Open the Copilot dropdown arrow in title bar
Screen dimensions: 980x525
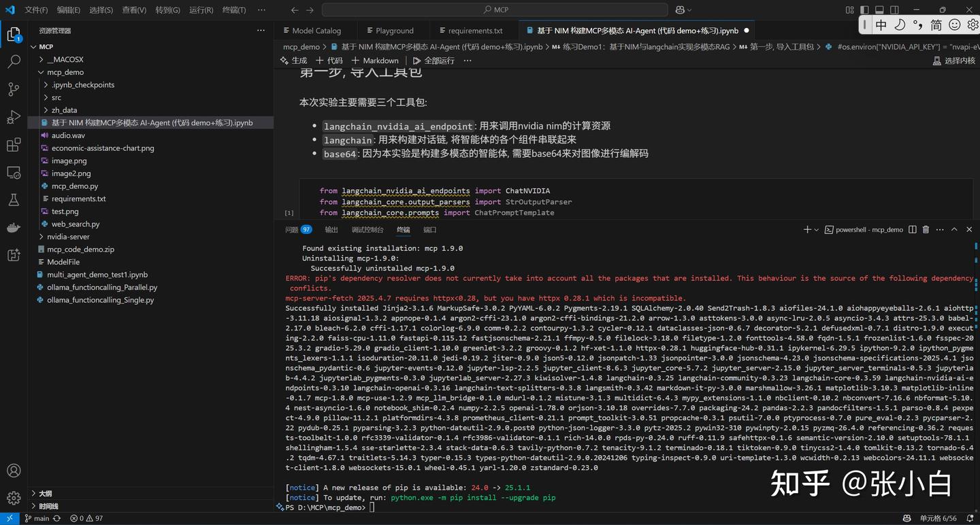689,10
